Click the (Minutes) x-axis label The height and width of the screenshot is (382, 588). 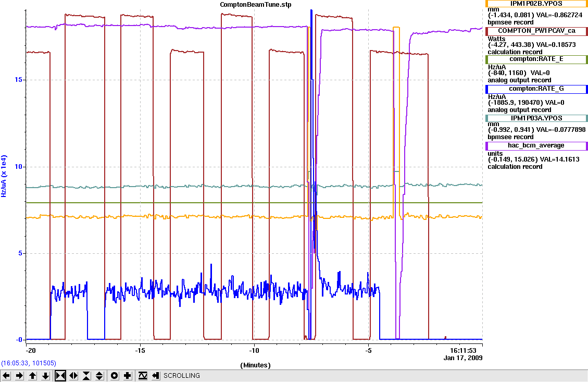255,365
